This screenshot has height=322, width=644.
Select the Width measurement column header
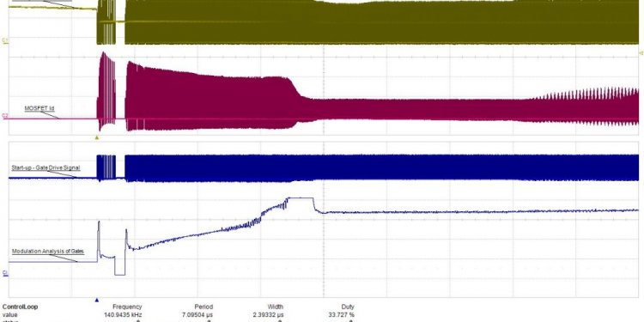(275, 307)
